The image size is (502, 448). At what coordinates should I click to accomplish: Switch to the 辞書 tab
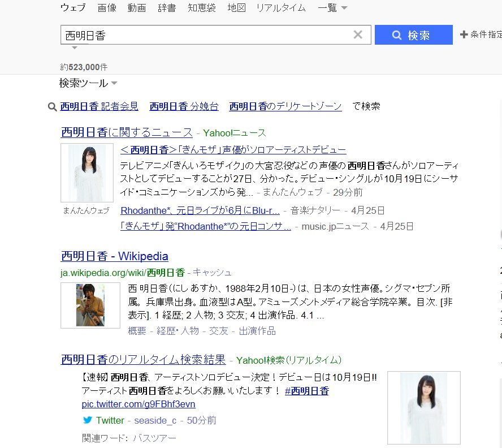tap(167, 8)
